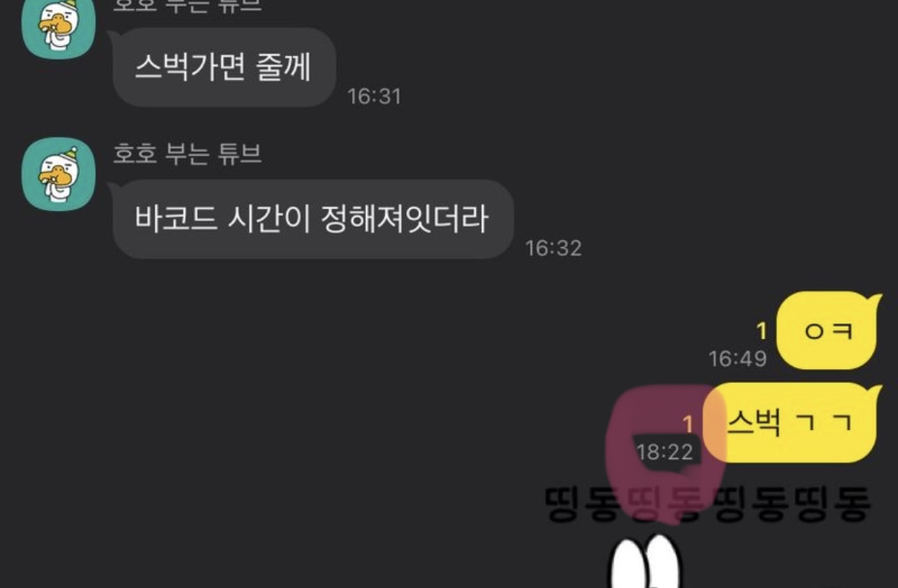898x588 pixels.
Task: Tap the pink-highlighted "띵동" in sticker text
Action: tap(666, 504)
